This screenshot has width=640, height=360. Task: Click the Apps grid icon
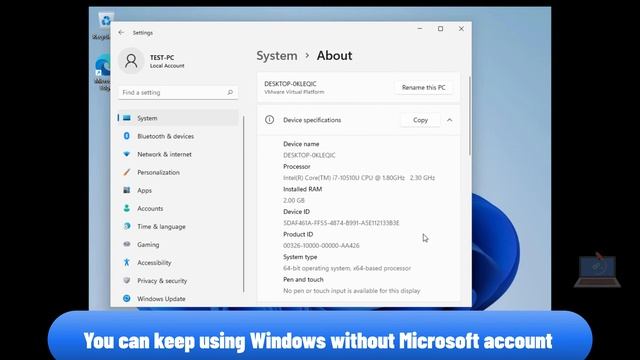coord(127,190)
